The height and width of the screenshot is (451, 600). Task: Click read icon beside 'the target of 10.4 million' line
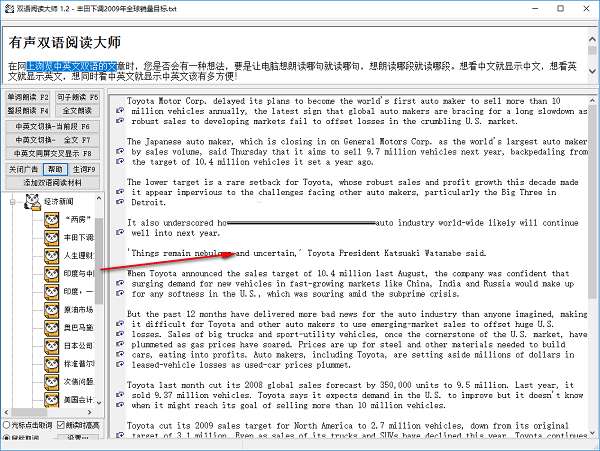point(120,161)
